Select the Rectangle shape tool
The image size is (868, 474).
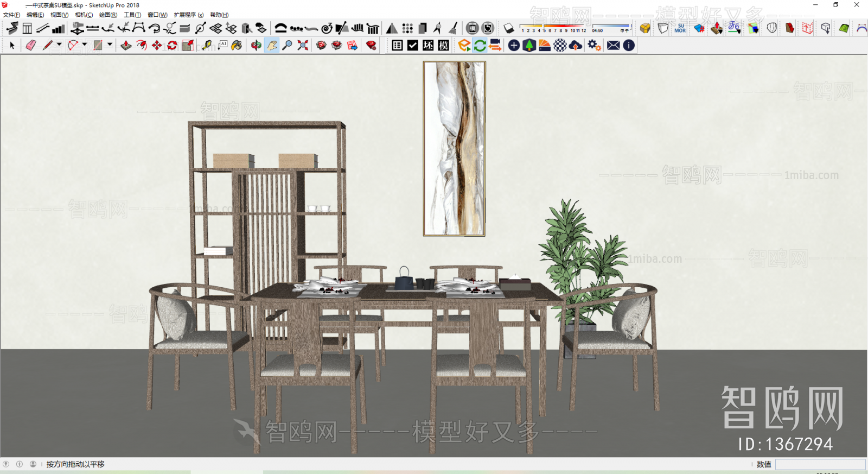(x=98, y=46)
